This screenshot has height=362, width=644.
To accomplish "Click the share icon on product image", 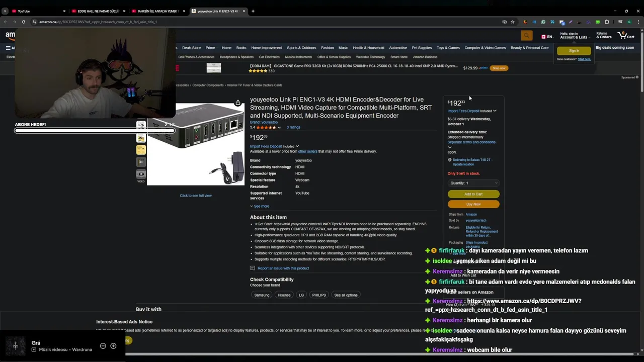I will point(238,103).
